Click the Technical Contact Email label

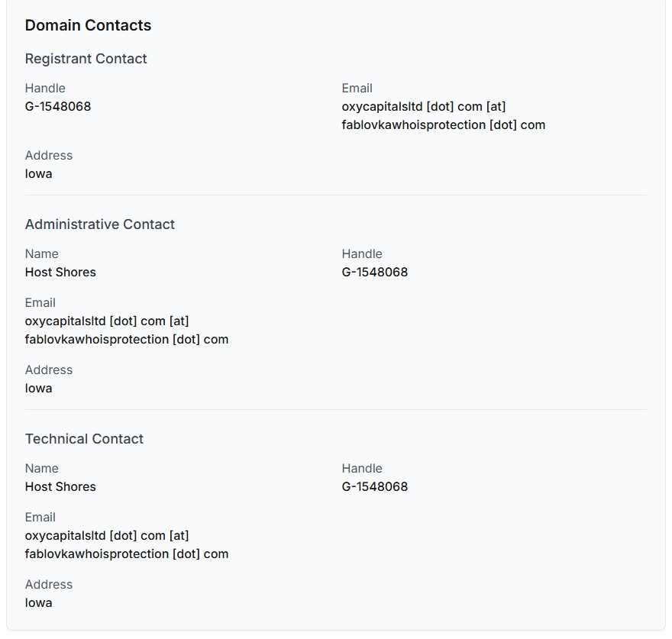point(40,517)
